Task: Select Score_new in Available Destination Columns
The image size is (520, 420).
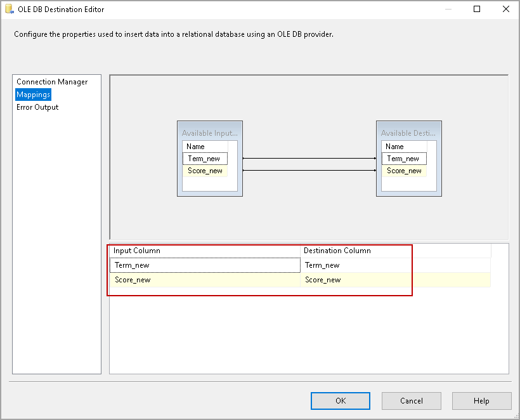Action: 404,171
